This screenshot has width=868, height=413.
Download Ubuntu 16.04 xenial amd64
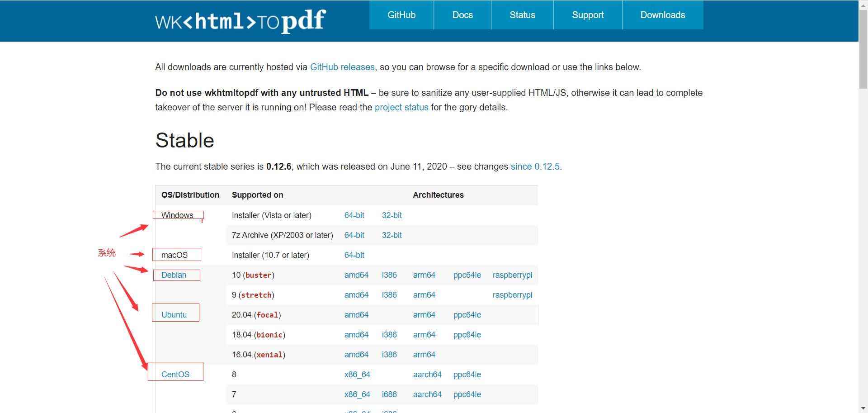tap(356, 355)
